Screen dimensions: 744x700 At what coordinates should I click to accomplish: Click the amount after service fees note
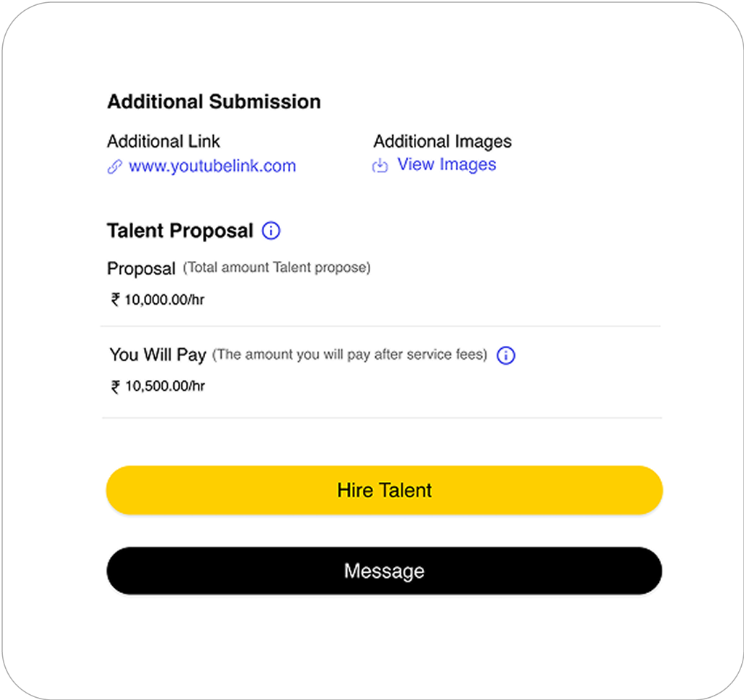pos(350,355)
